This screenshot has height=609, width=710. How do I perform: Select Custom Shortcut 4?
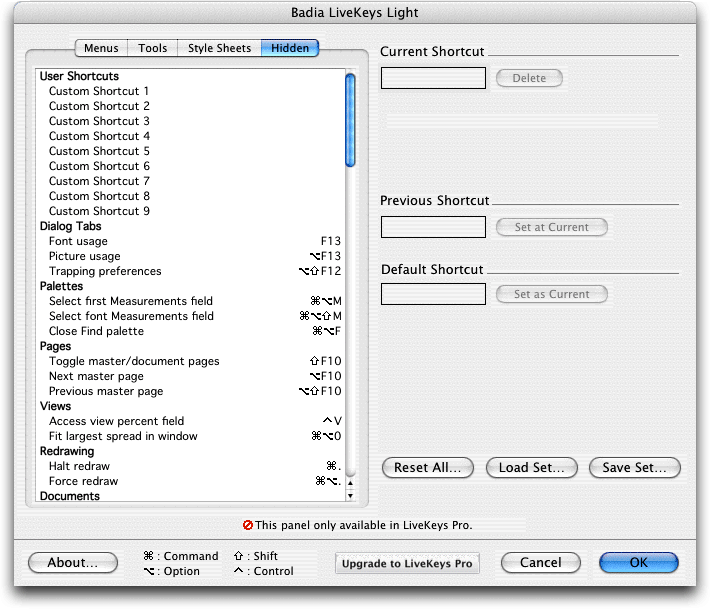190,136
